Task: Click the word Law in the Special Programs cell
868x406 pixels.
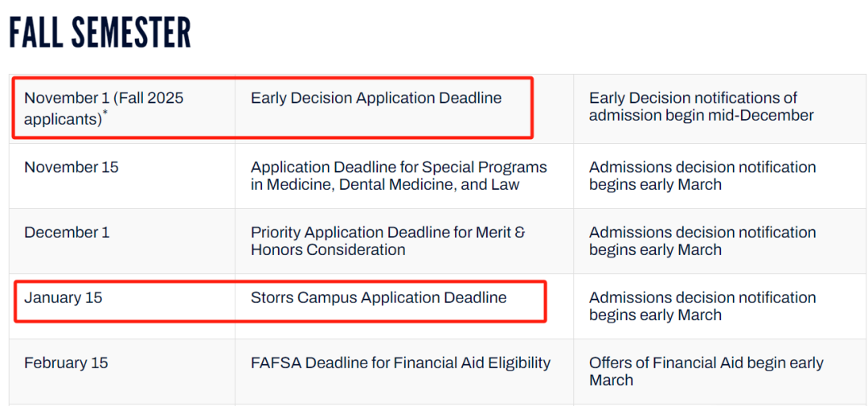Action: pos(504,184)
